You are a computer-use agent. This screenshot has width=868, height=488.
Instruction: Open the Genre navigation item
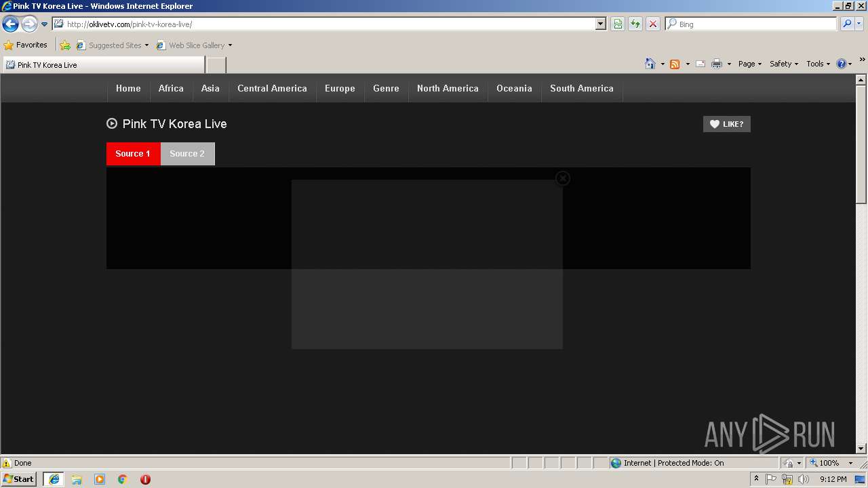click(386, 88)
